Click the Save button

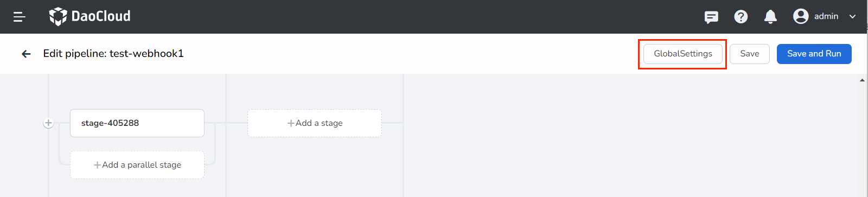(750, 54)
